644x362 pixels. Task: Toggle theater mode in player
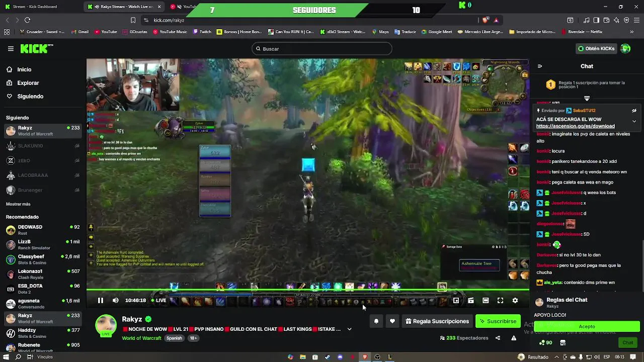tap(486, 301)
